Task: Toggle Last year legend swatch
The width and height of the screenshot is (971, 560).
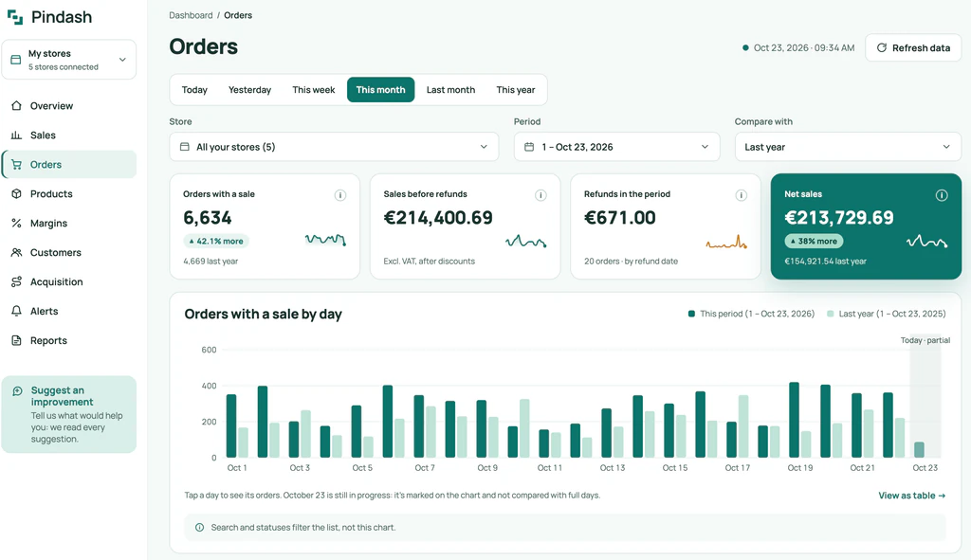Action: pyautogui.click(x=831, y=314)
